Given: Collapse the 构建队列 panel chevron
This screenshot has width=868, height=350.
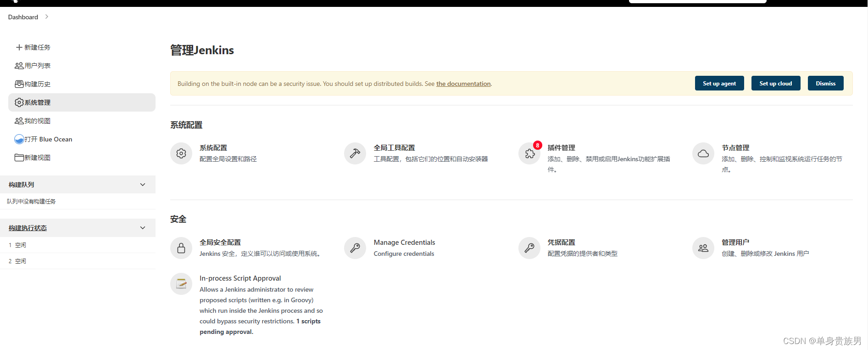Looking at the screenshot, I should 143,185.
